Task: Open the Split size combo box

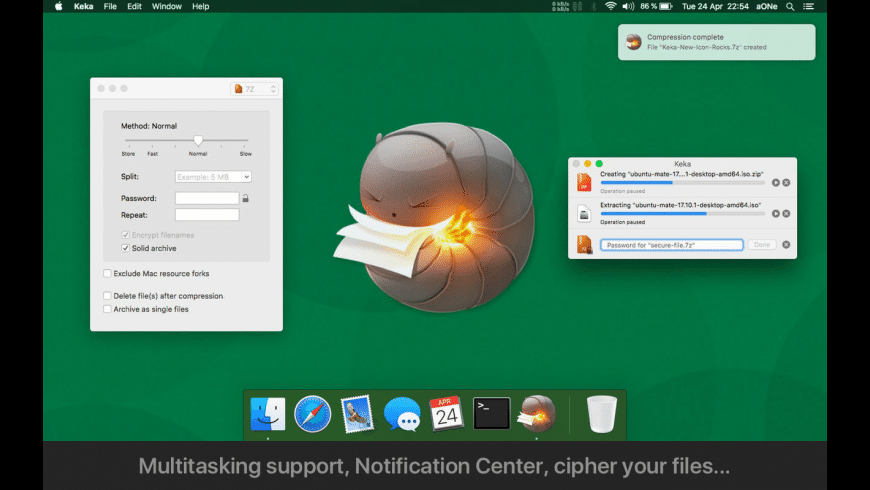Action: pos(213,176)
